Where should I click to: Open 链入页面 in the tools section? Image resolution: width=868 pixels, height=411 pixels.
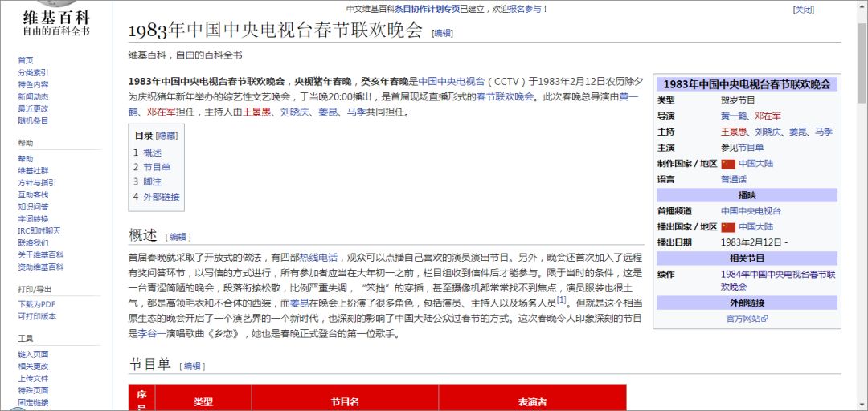33,354
